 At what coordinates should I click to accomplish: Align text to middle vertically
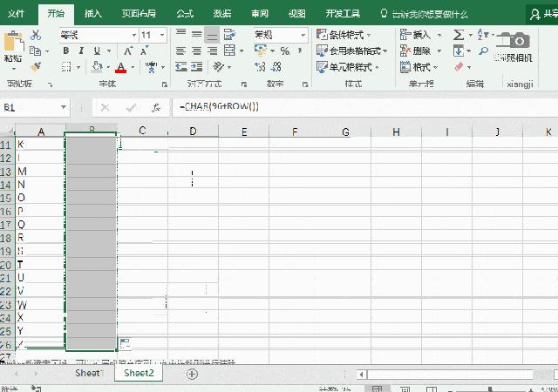(196, 35)
